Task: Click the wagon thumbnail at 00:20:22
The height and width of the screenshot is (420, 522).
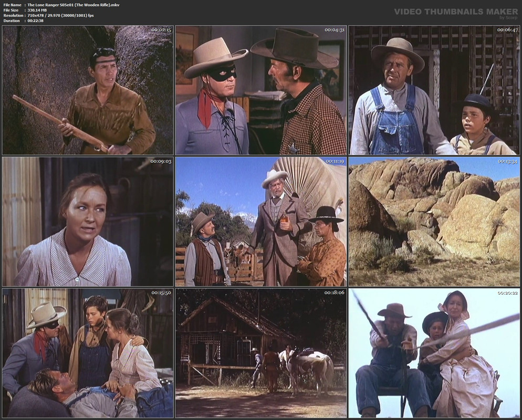Action: coord(434,353)
